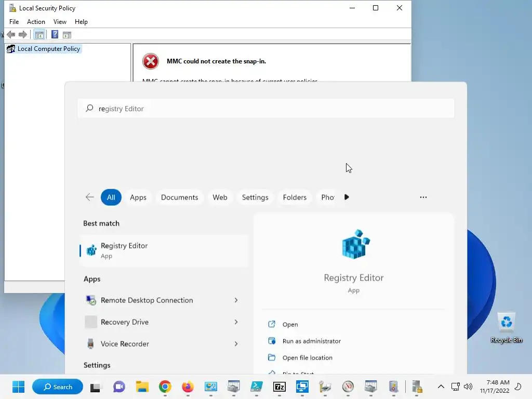Click the volume speaker tray icon
Image resolution: width=532 pixels, height=399 pixels.
[x=468, y=387]
